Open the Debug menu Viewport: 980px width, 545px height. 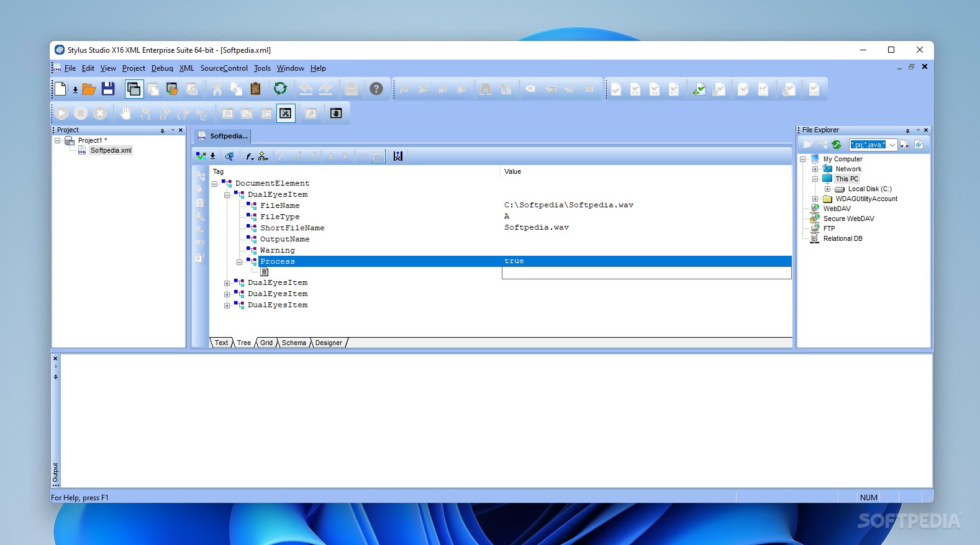tap(162, 68)
